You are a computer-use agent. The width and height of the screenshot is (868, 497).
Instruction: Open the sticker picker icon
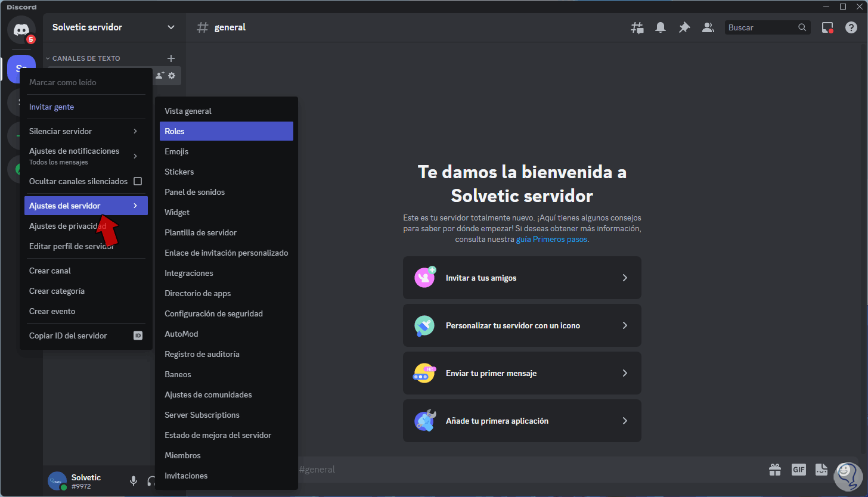[822, 470]
